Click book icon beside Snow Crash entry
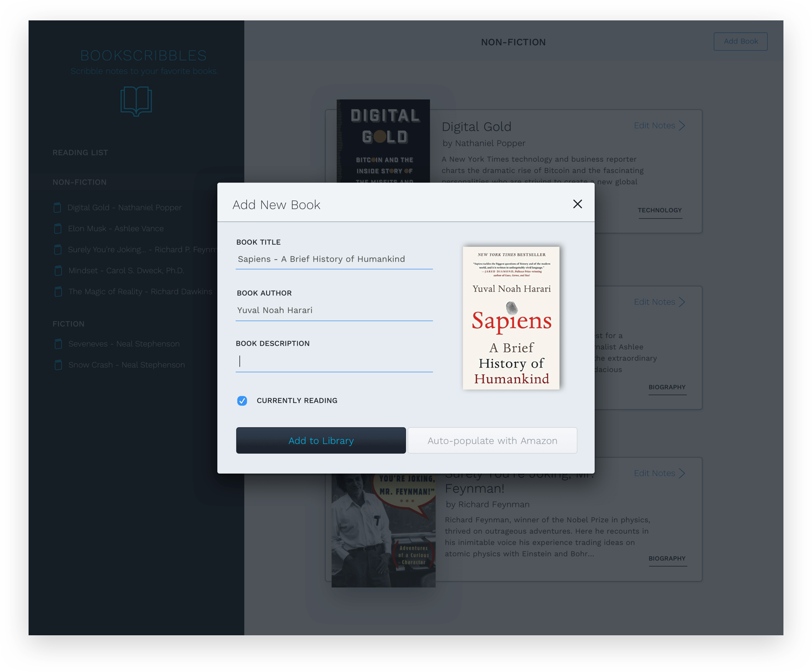This screenshot has width=812, height=672. [58, 365]
